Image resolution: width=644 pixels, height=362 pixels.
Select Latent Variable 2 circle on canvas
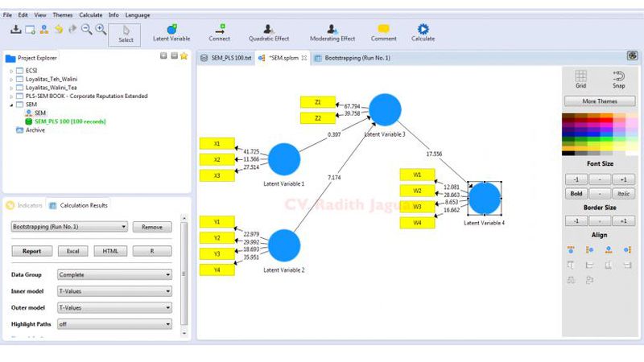coord(283,246)
